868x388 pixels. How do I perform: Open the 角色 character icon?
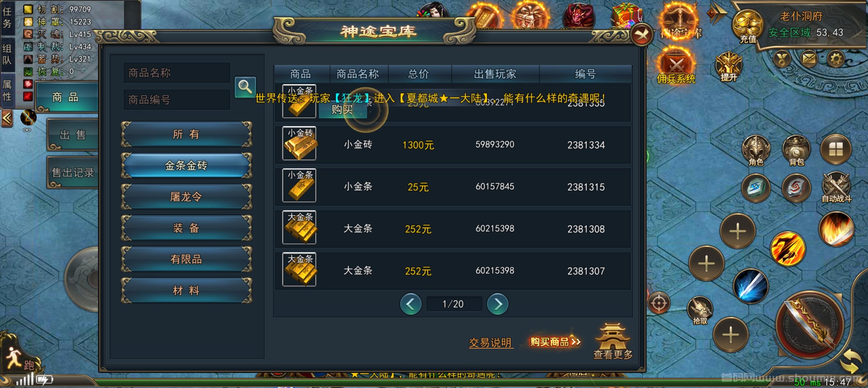coord(756,151)
